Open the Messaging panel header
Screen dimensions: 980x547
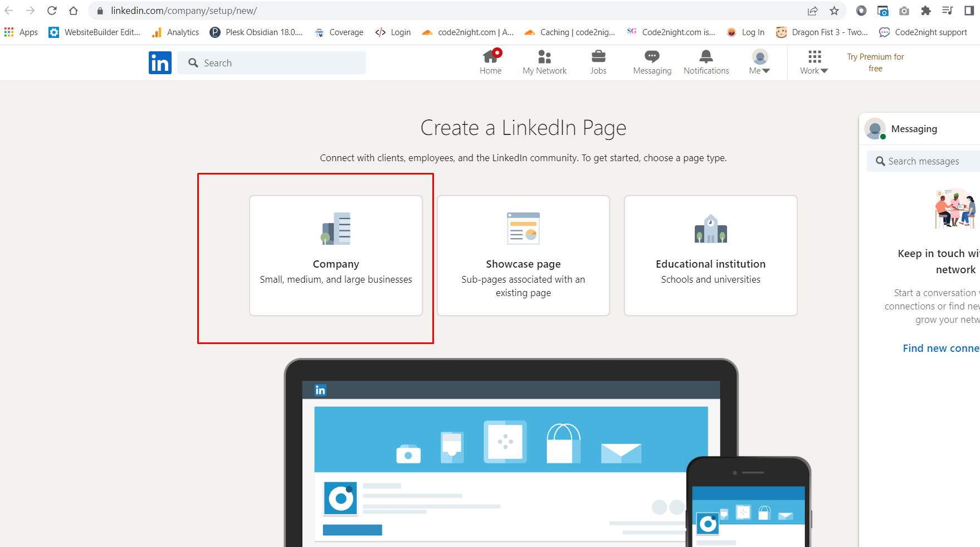919,129
